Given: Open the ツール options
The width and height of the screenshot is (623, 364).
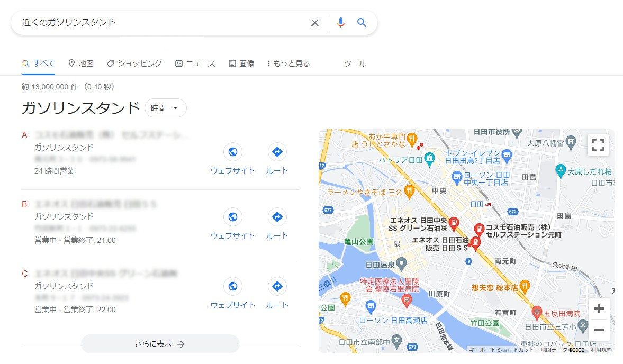Looking at the screenshot, I should click(355, 63).
